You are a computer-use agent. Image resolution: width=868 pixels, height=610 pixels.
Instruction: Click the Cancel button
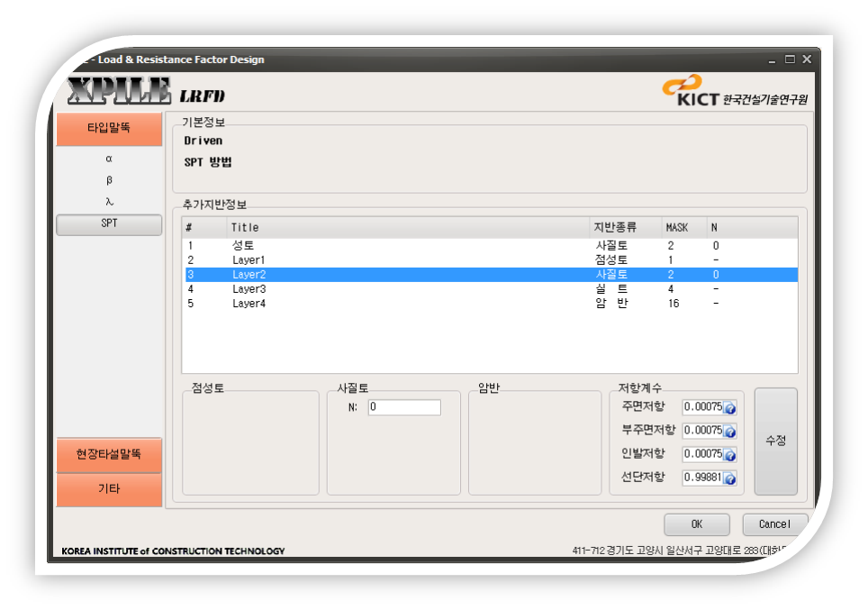click(774, 524)
